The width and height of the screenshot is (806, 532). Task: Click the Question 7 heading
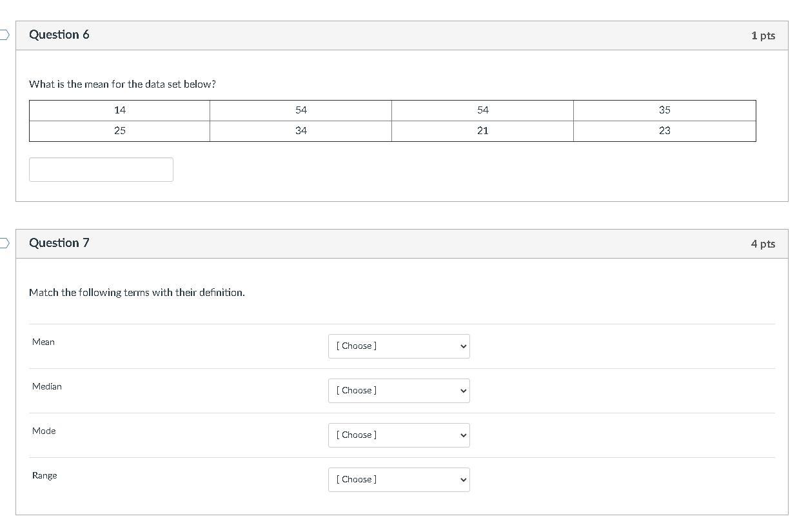click(x=59, y=243)
